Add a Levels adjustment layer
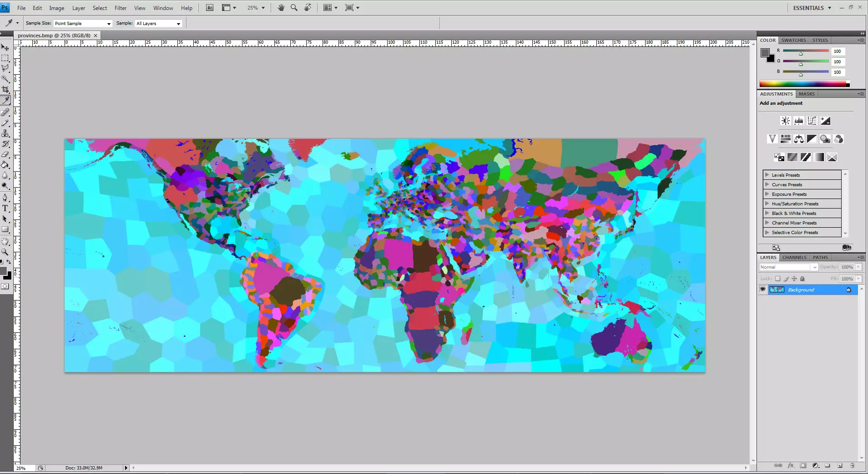868x474 pixels. pos(798,121)
